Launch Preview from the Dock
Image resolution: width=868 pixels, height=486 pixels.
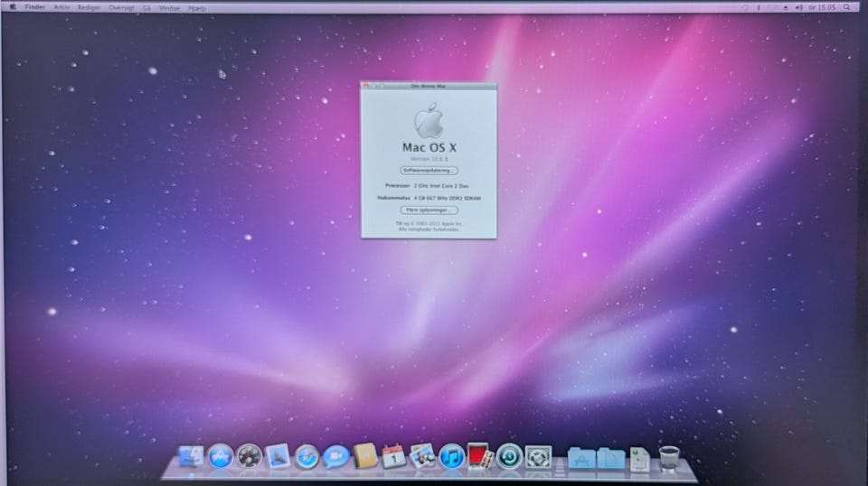coord(422,457)
